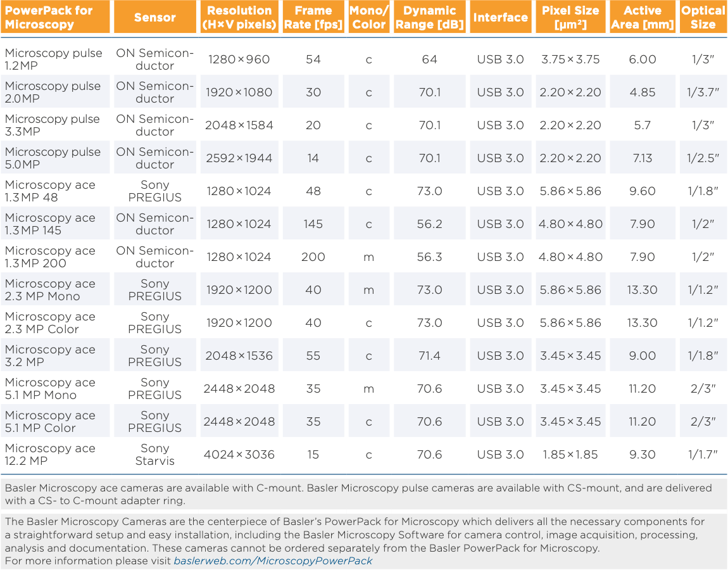Image resolution: width=728 pixels, height=570 pixels.
Task: Click the PowerPack for Microscopy column header
Action: click(55, 17)
